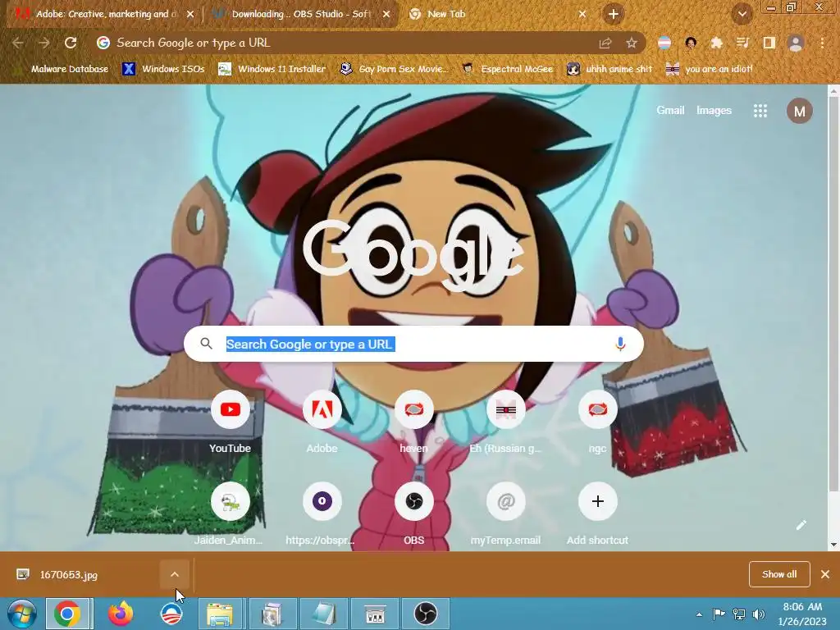This screenshot has width=840, height=630.
Task: Reload the current page
Action: (71, 43)
